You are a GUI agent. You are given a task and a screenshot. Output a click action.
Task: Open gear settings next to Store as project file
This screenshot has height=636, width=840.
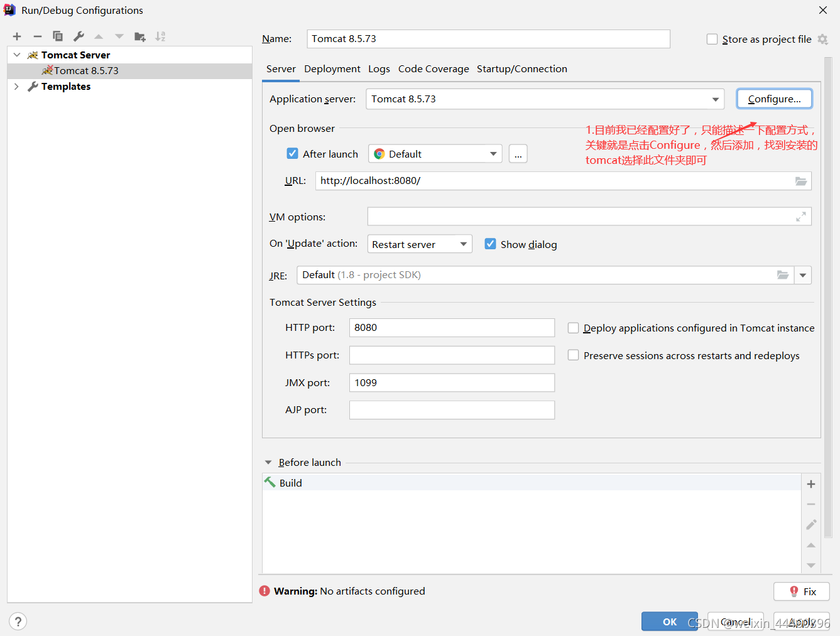click(823, 40)
